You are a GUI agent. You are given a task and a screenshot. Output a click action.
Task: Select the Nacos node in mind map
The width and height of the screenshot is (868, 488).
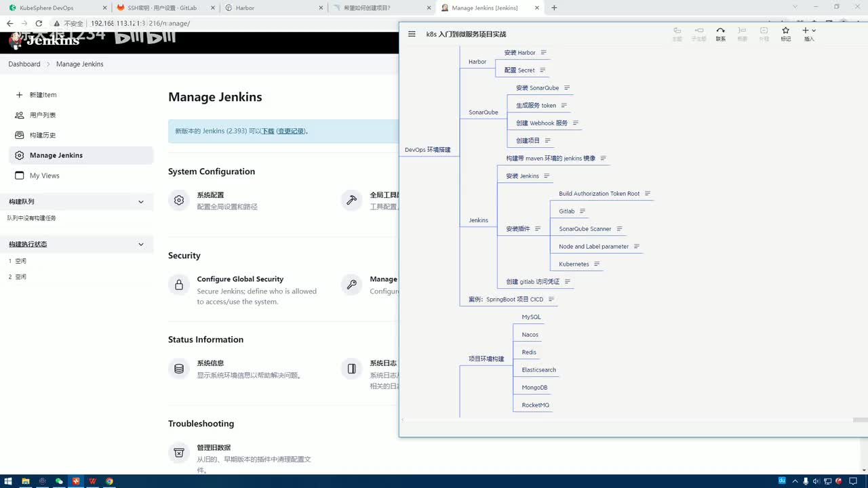click(x=530, y=334)
